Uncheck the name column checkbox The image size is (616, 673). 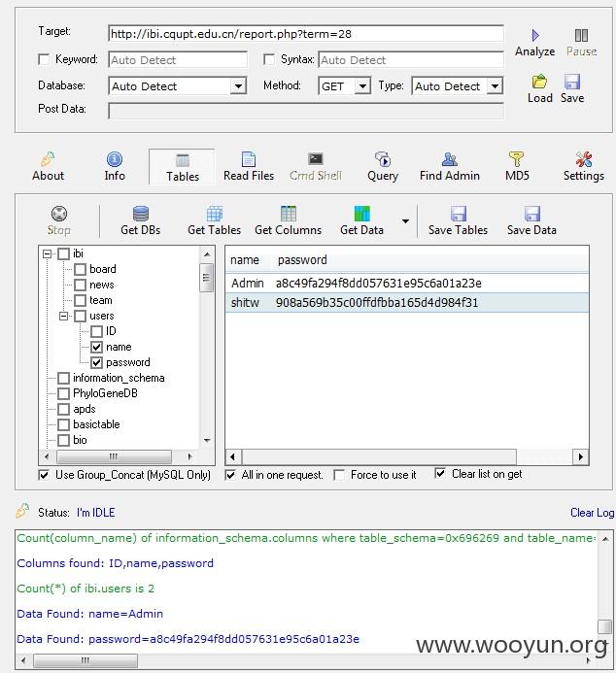point(96,347)
